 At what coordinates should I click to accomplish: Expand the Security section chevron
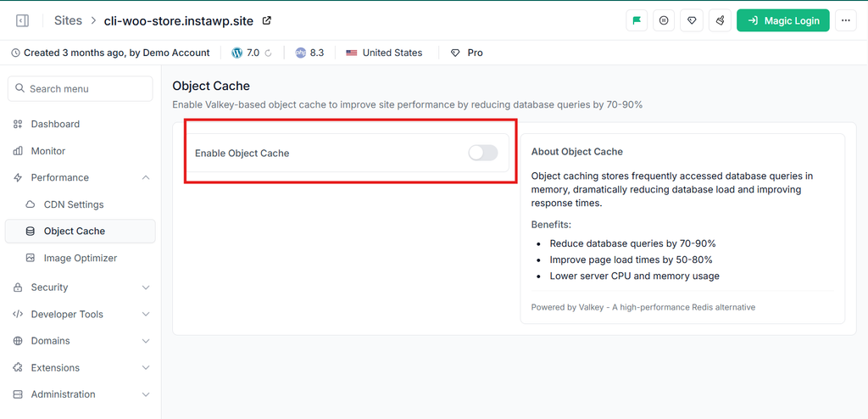point(146,287)
